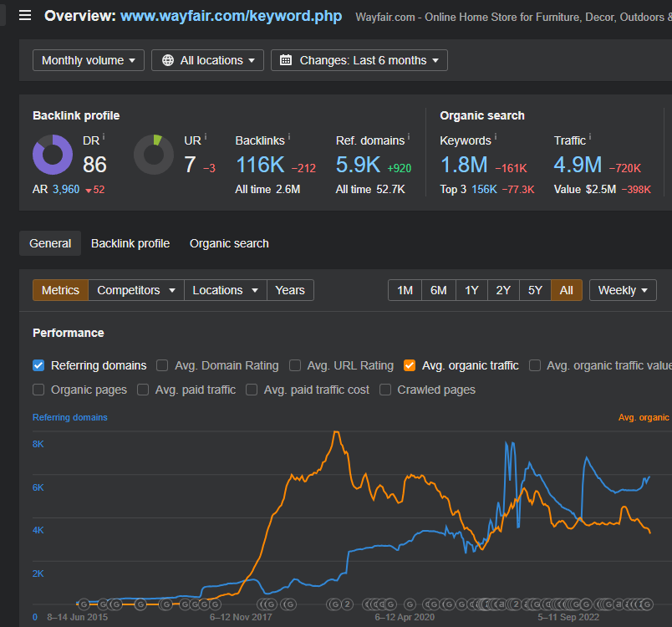Open the hamburger menu icon
This screenshot has width=672, height=627.
click(x=25, y=16)
